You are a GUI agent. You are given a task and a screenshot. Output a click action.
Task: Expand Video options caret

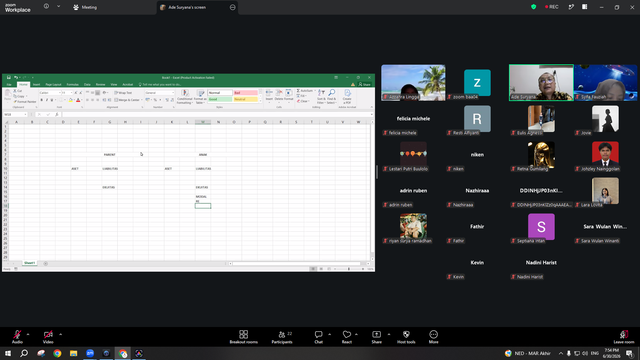[60, 334]
